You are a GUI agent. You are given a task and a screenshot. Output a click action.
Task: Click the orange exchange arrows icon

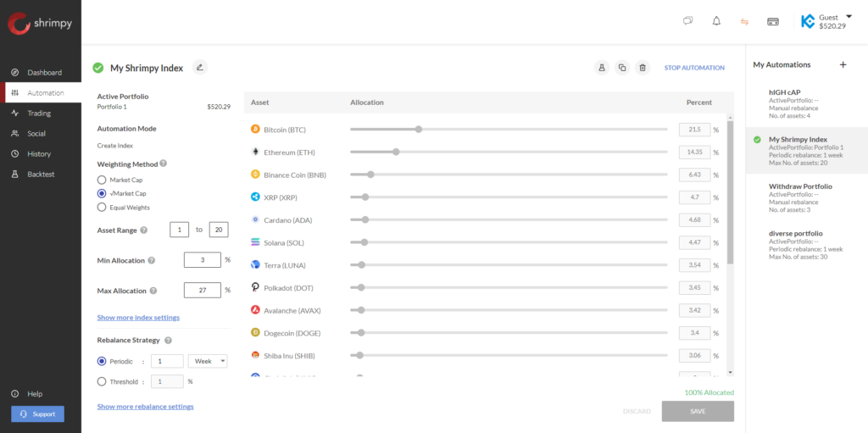click(x=744, y=21)
